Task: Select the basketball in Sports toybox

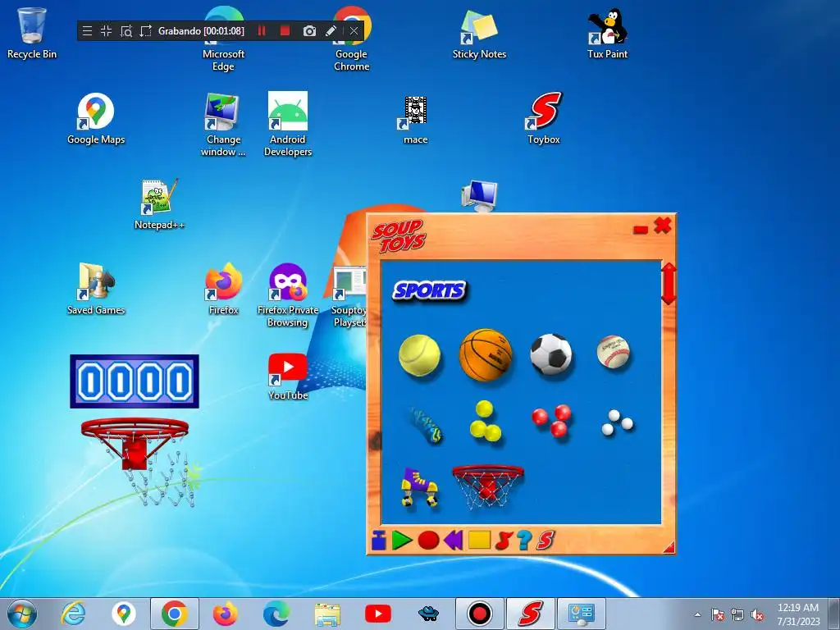Action: point(486,354)
